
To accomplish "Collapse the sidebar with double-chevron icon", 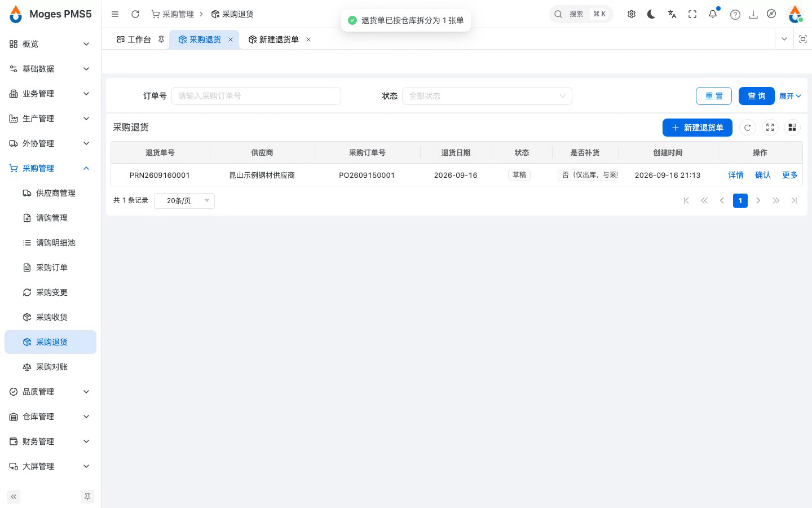I will pyautogui.click(x=14, y=497).
